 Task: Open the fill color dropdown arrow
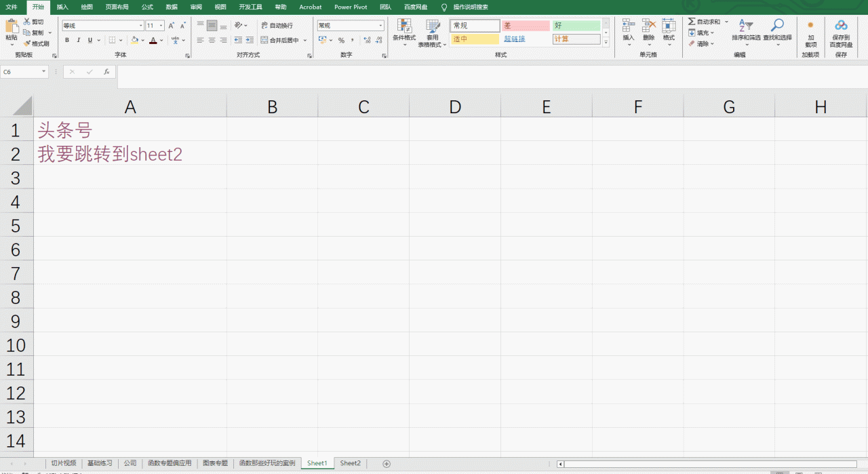pyautogui.click(x=142, y=41)
